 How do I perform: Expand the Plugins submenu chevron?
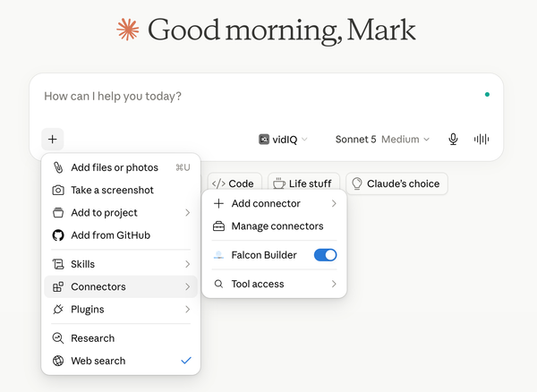187,309
